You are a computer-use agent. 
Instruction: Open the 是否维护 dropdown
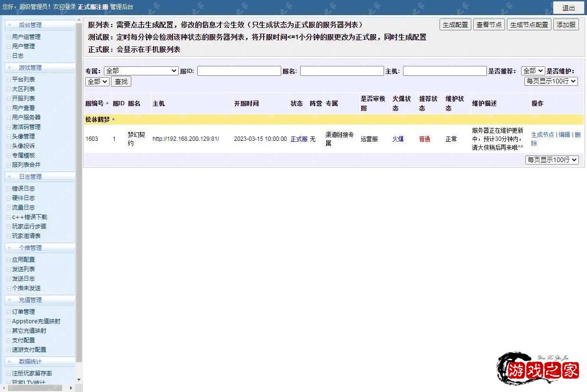coord(97,82)
